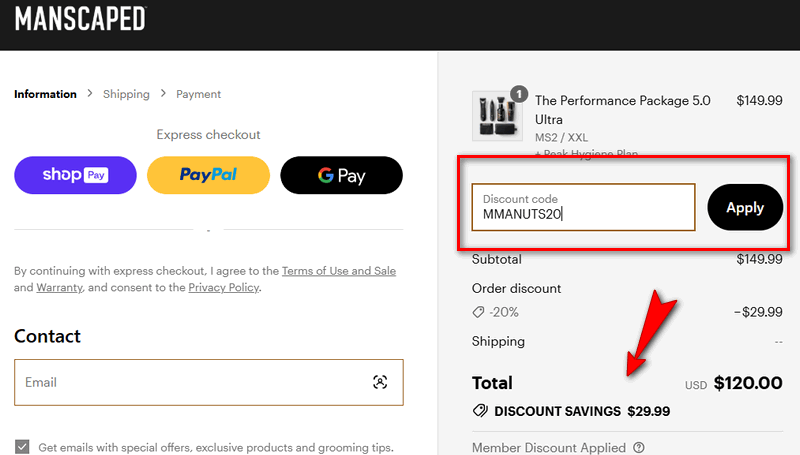Click the Discount code input field
Viewport: 800px width, 455px height.
tap(583, 207)
